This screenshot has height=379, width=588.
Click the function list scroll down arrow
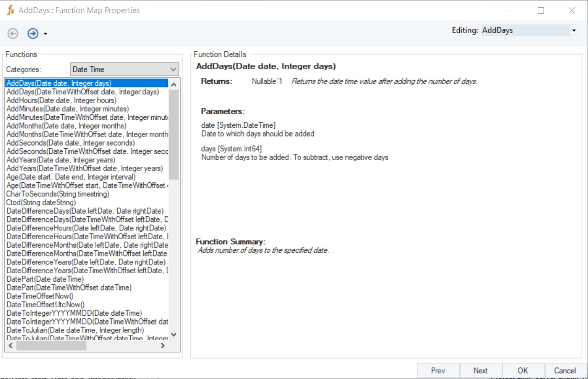174,335
